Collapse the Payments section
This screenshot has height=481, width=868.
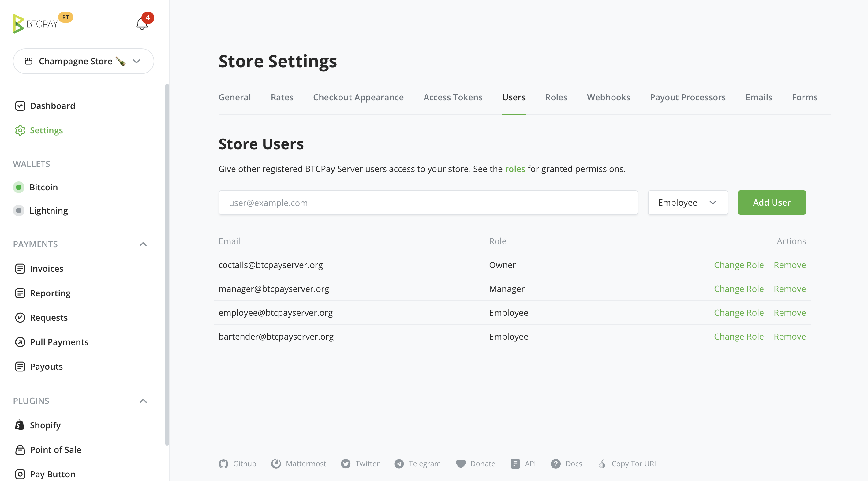(143, 244)
